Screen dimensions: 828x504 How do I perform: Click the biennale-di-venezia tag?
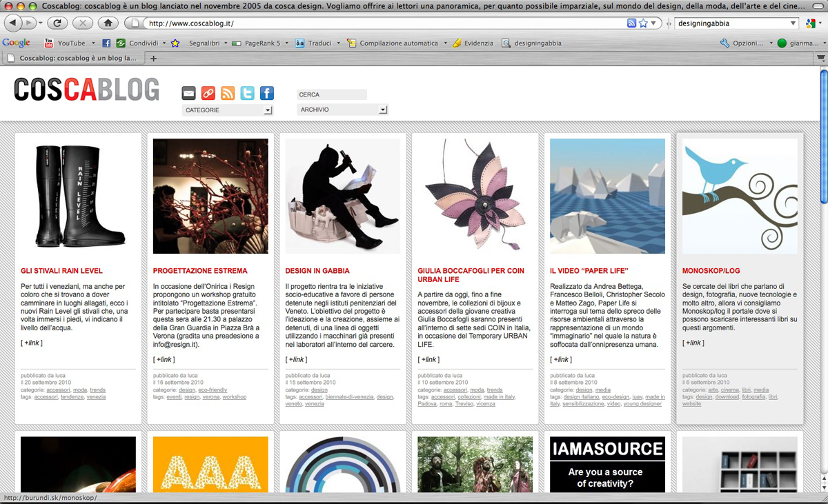348,397
